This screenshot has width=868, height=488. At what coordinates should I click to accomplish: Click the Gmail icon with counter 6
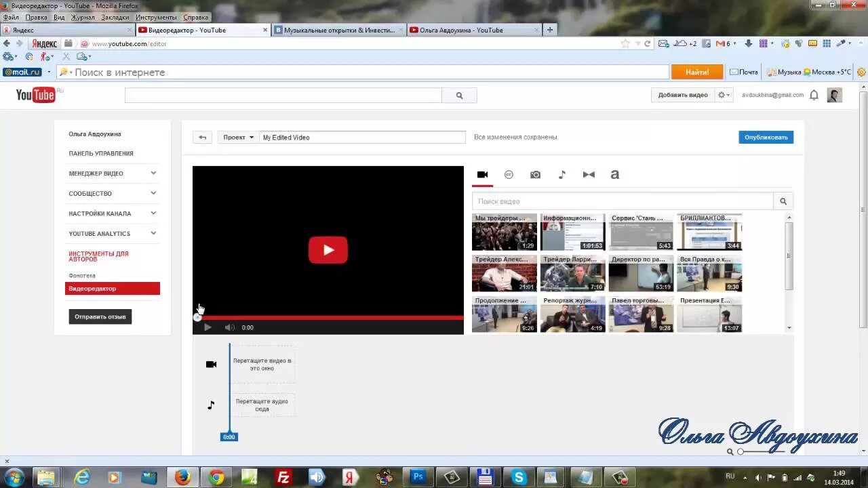pos(720,43)
